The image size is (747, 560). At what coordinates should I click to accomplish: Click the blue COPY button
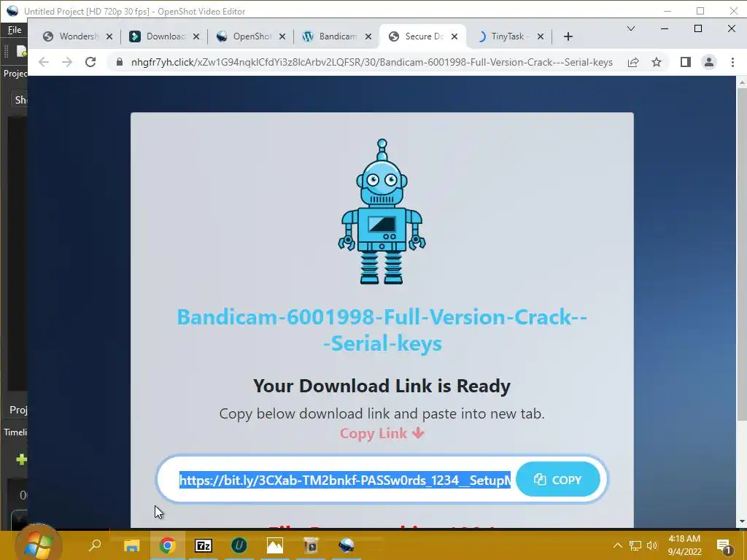pyautogui.click(x=558, y=480)
